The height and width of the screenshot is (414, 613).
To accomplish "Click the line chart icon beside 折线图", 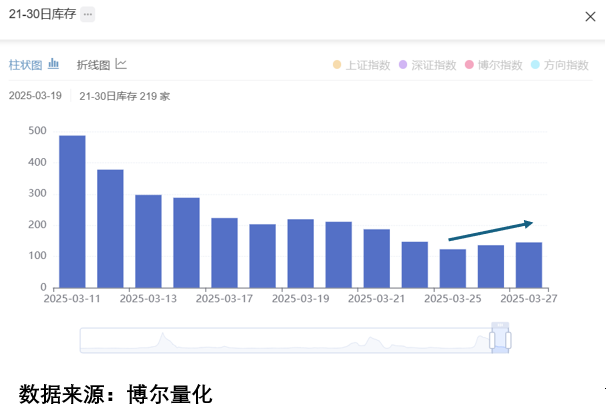I will (121, 64).
